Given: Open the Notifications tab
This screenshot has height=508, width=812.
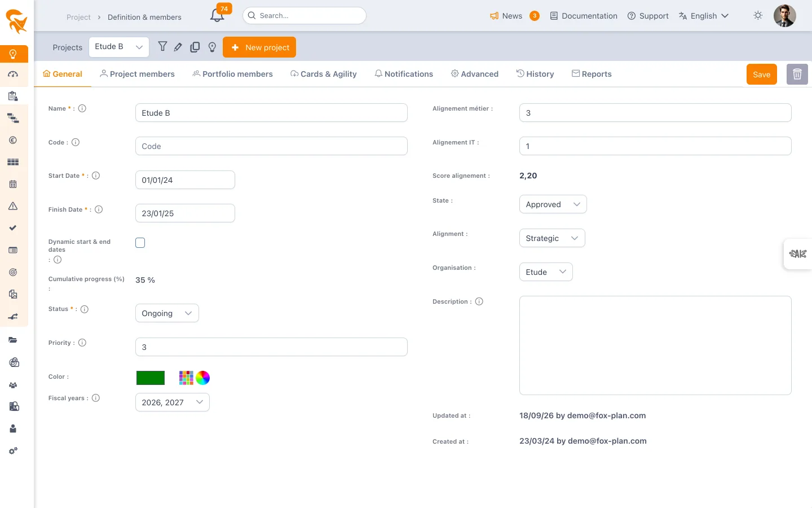Looking at the screenshot, I should pyautogui.click(x=404, y=74).
